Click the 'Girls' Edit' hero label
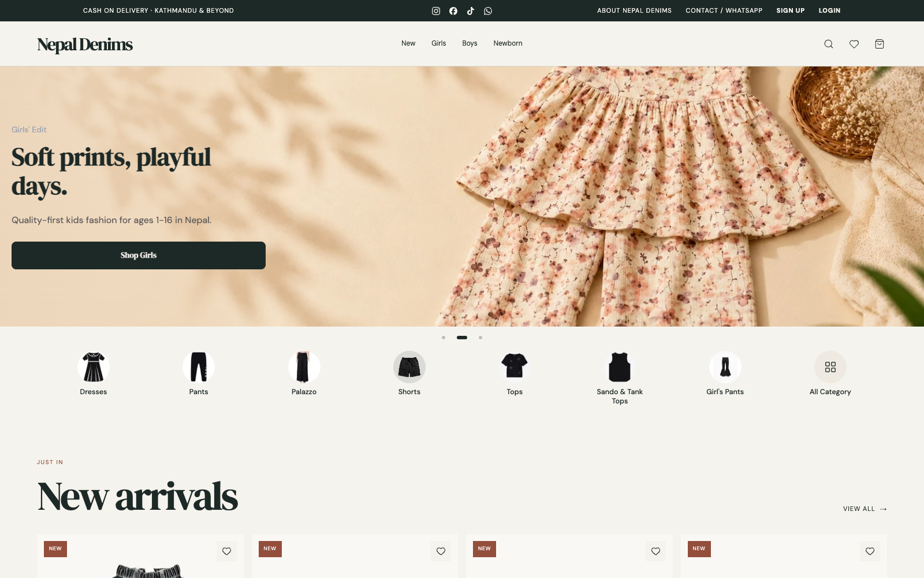924x578 pixels. [29, 129]
